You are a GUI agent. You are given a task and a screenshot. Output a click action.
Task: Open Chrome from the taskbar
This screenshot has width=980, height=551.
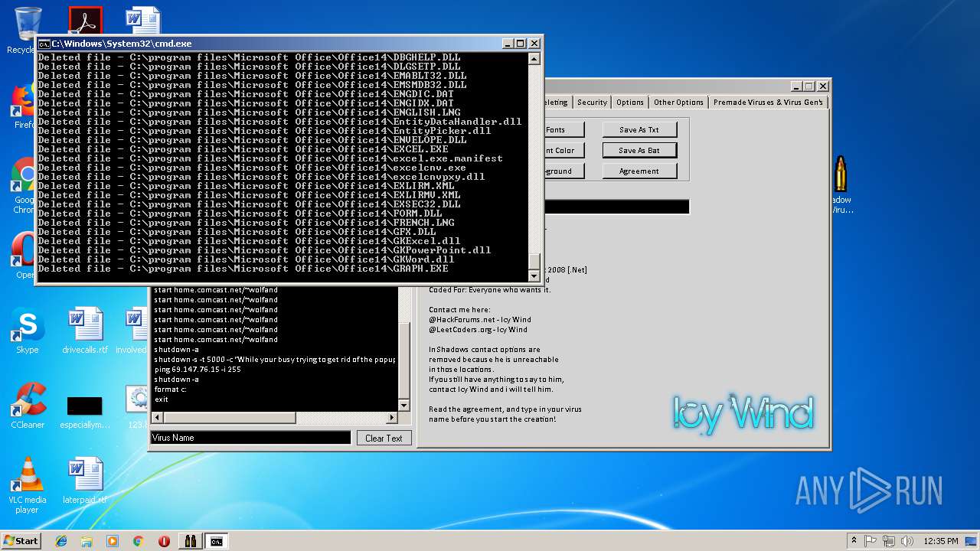tap(138, 541)
